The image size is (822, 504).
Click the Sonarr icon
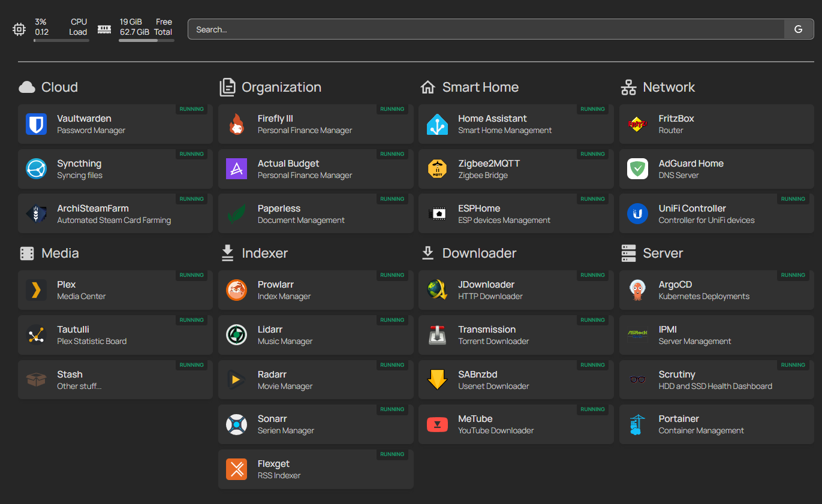(x=237, y=424)
